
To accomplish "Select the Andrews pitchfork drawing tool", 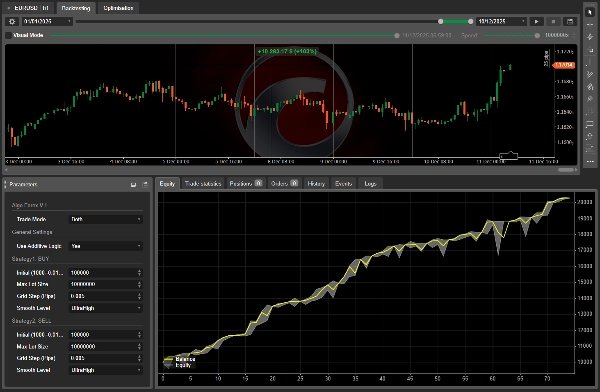I will (590, 87).
